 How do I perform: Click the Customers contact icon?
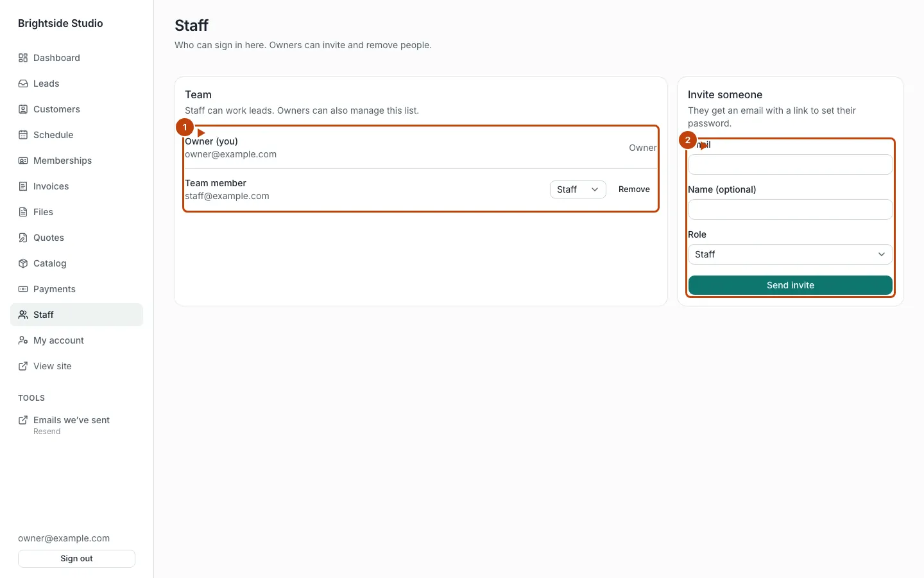pyautogui.click(x=23, y=109)
